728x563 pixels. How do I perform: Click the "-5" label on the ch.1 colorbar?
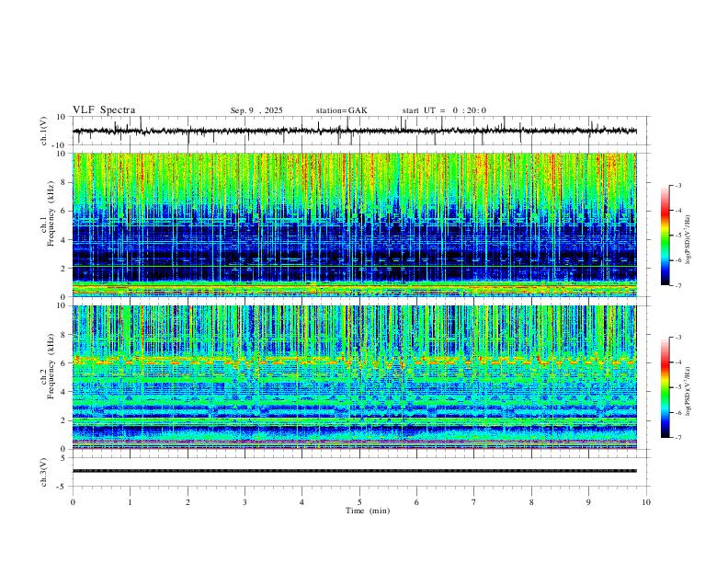click(677, 236)
